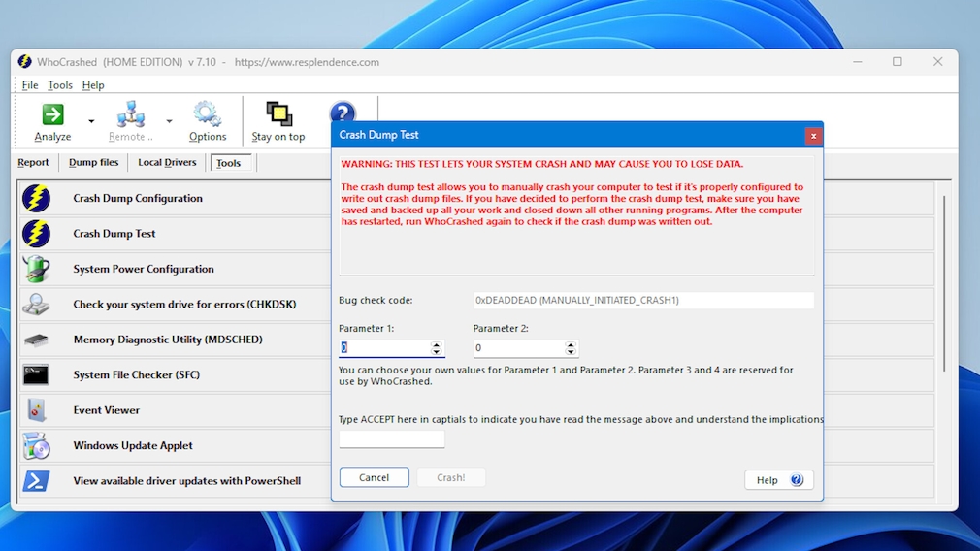Open Event Viewer icon
The height and width of the screenshot is (551, 980).
pos(36,410)
